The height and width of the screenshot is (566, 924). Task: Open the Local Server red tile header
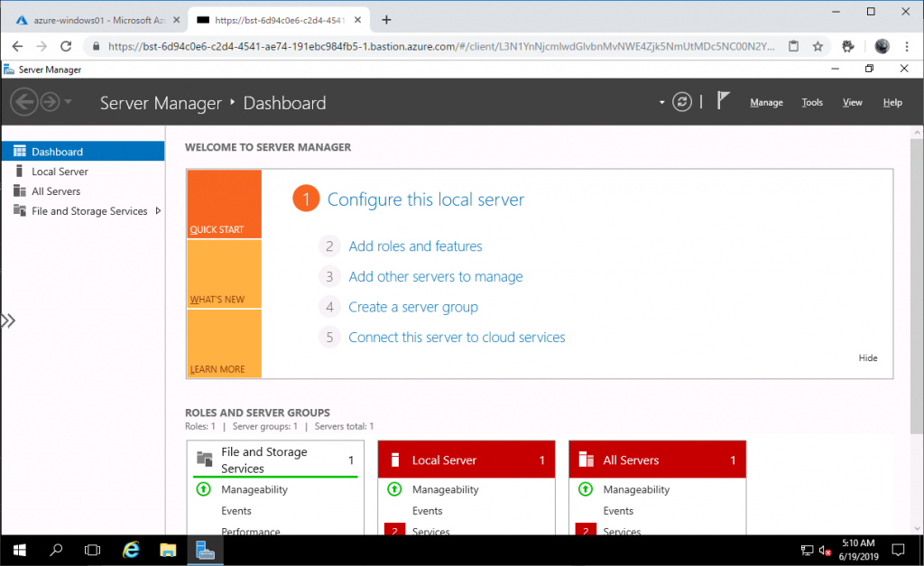coord(467,459)
